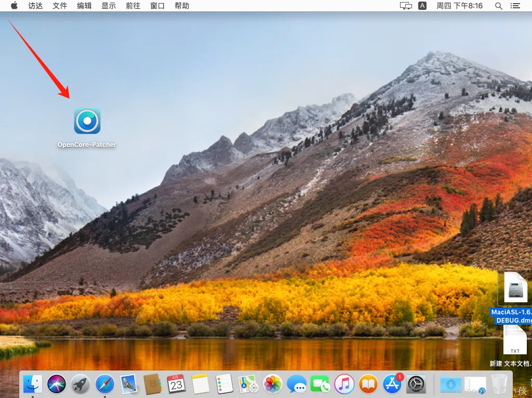The image size is (532, 398).
Task: Open the Apple menu
Action: tap(14, 6)
